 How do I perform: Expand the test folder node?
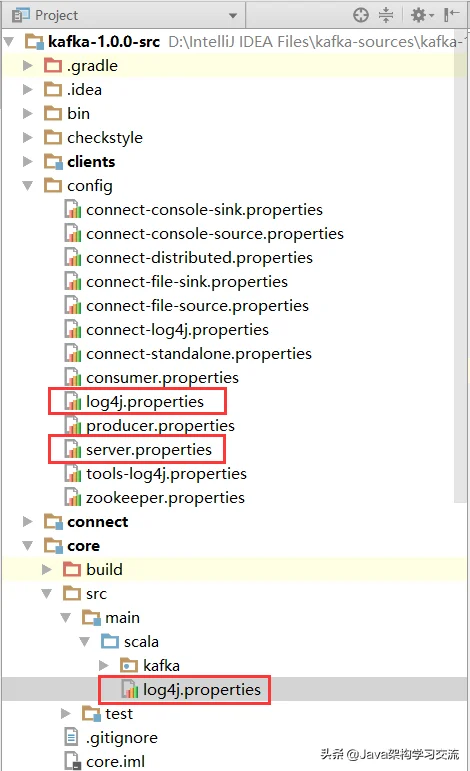click(x=65, y=713)
